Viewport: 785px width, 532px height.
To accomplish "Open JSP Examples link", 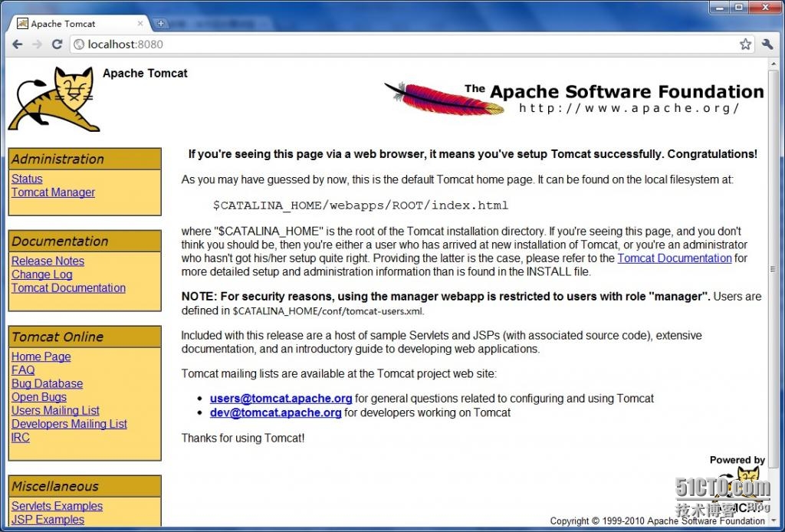I will [48, 520].
